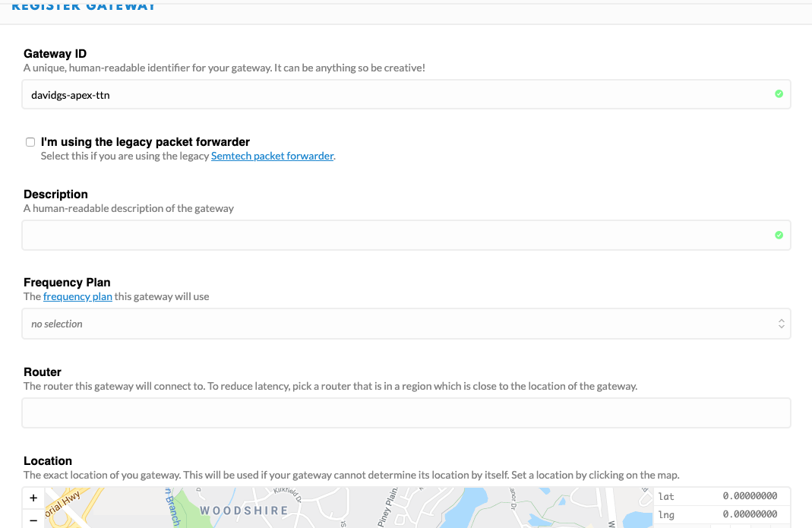The width and height of the screenshot is (812, 528).
Task: Enable the legacy packet forwarder checkbox
Action: pos(30,142)
